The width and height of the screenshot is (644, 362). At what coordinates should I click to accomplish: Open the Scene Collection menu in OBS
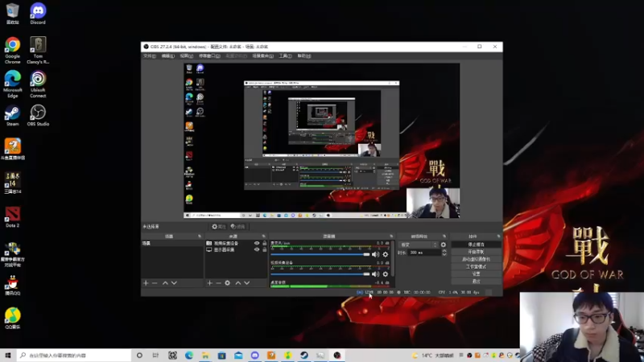[x=263, y=56]
